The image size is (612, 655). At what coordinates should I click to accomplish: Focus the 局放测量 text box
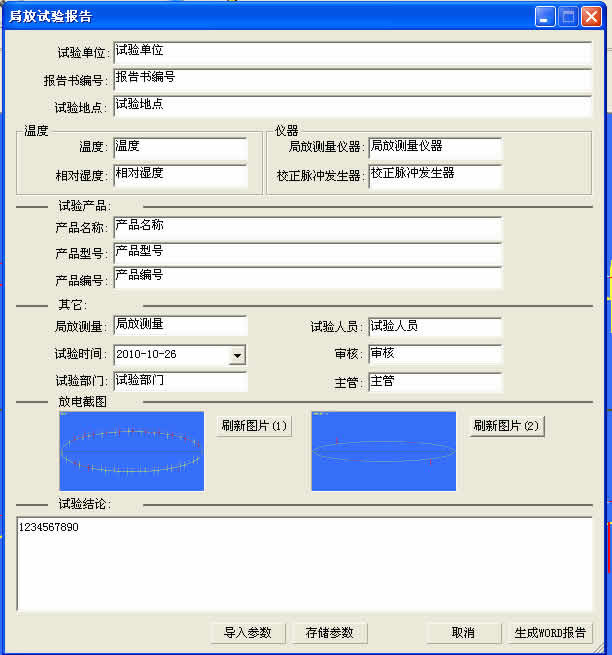click(x=180, y=326)
